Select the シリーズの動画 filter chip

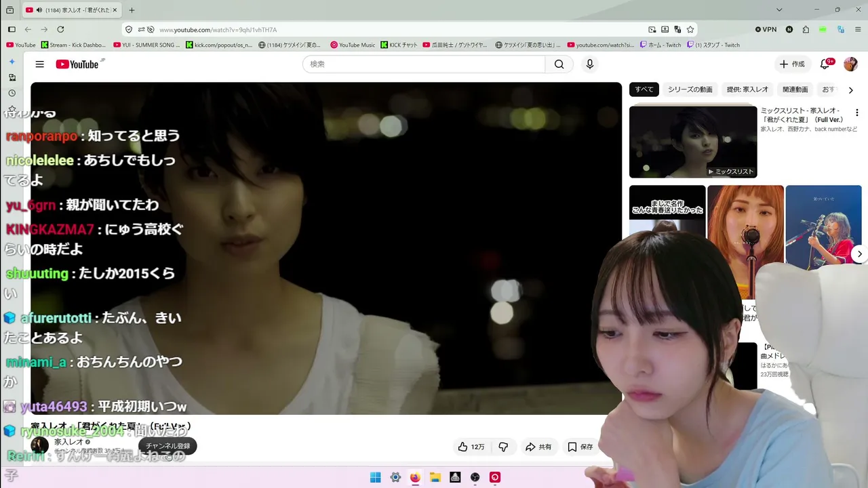[690, 89]
